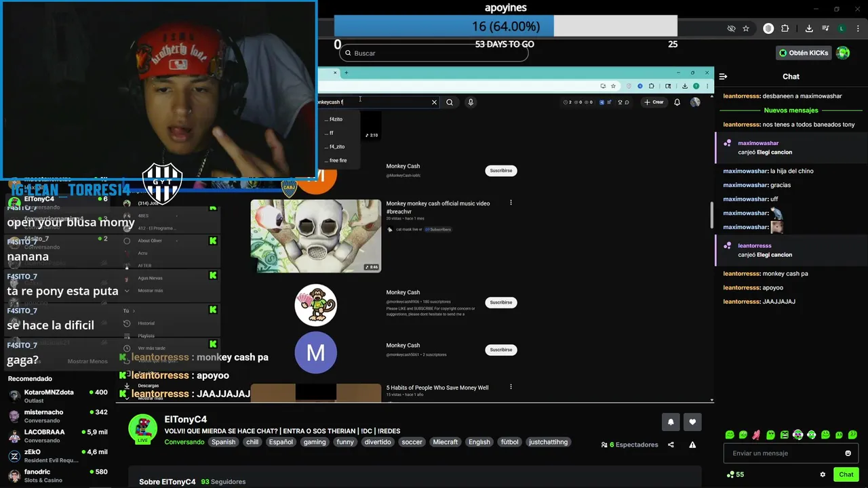Open options for Monkey monkey cash video
The image size is (868, 488).
(511, 203)
